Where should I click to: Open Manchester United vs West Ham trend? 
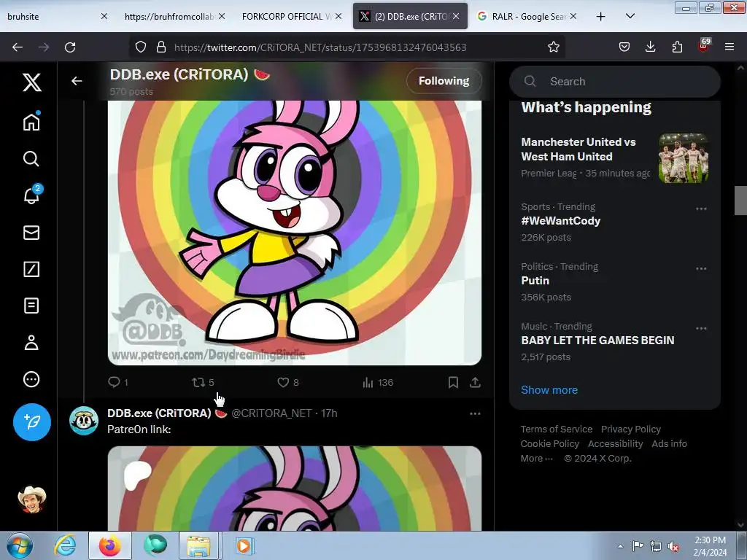click(614, 157)
